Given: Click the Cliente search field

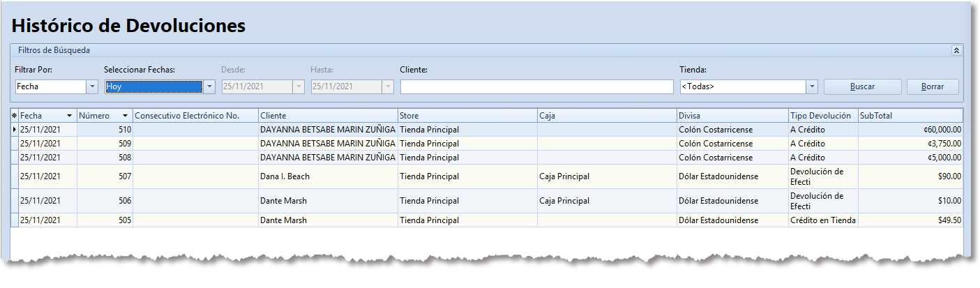Looking at the screenshot, I should tap(537, 86).
